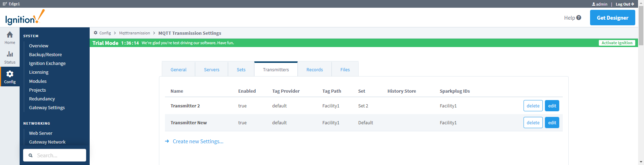This screenshot has width=644, height=165.
Task: Open Ignition Exchange in the sidebar
Action: (x=47, y=63)
